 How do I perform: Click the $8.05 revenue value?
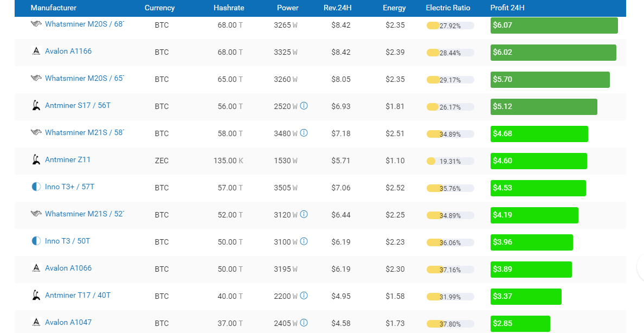click(341, 79)
